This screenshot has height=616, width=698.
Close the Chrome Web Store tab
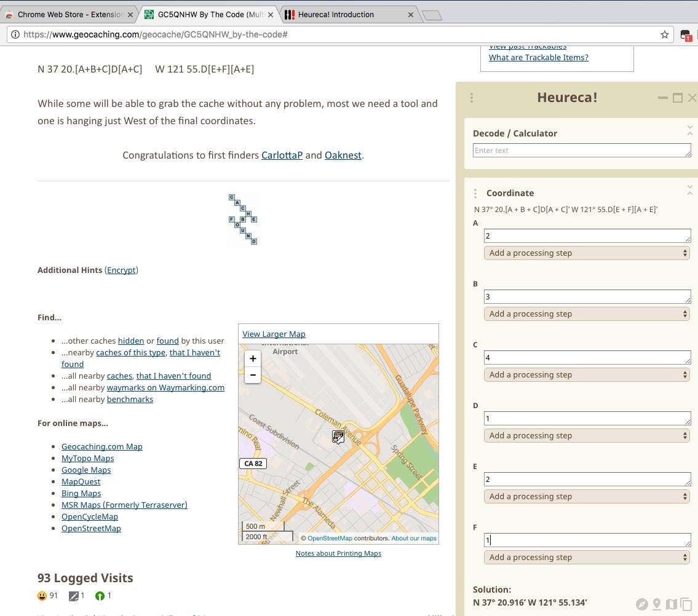(130, 15)
